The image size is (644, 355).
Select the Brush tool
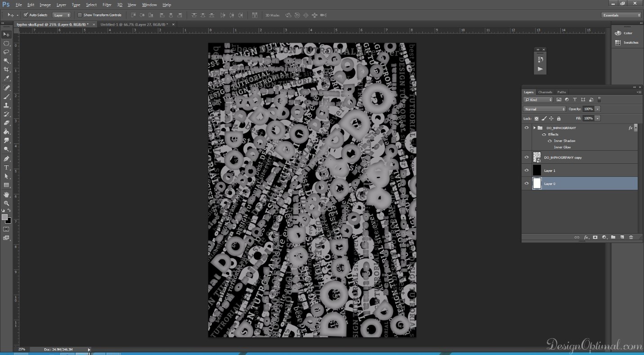(6, 96)
